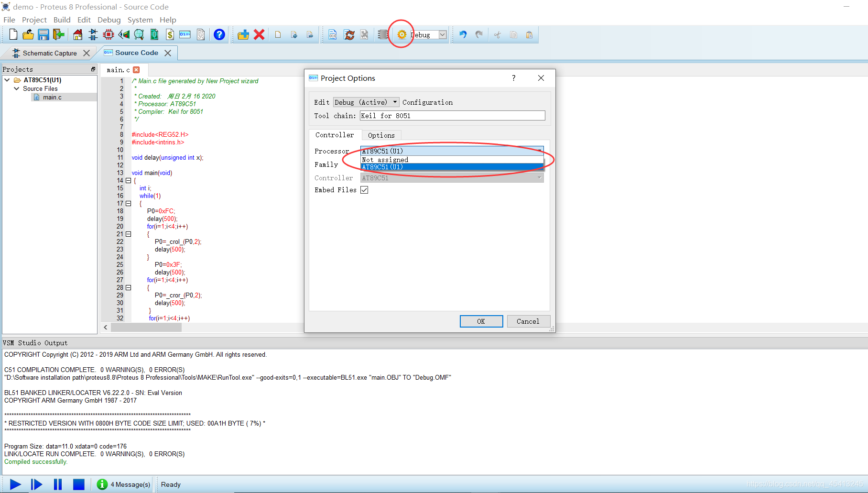
Task: Click the Step simulation button
Action: coord(36,484)
